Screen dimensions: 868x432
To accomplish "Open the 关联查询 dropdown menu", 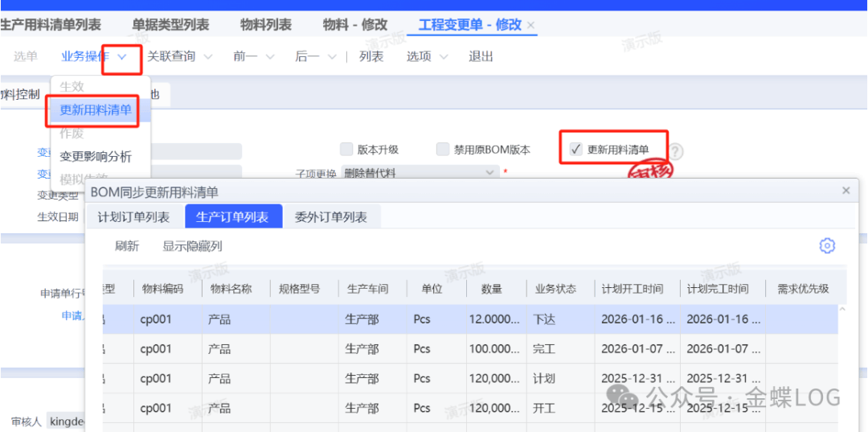I will click(179, 56).
